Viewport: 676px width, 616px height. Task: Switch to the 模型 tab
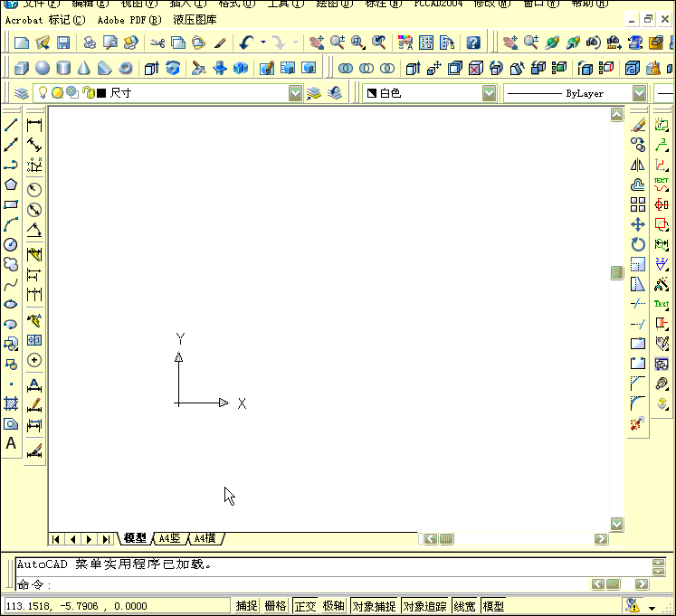point(135,538)
